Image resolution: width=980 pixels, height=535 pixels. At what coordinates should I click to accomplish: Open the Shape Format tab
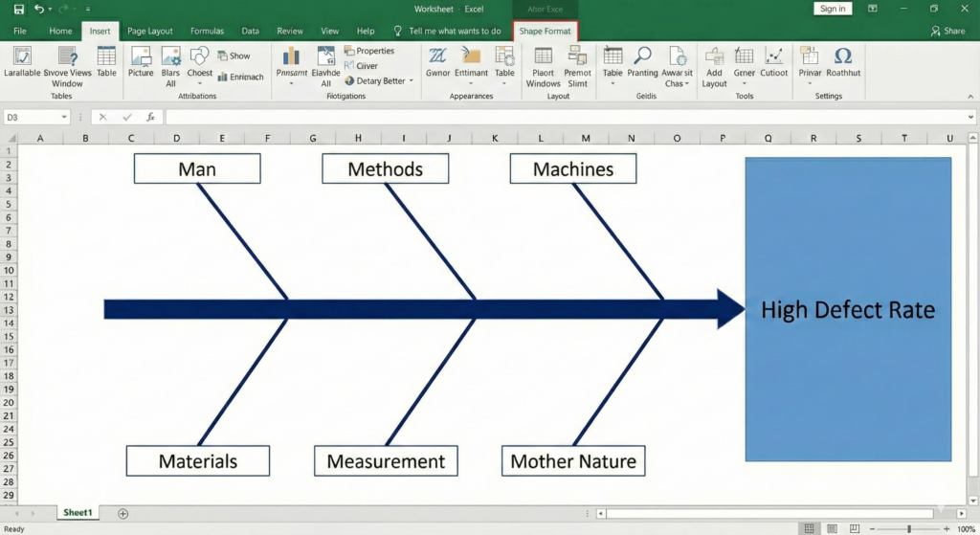545,31
